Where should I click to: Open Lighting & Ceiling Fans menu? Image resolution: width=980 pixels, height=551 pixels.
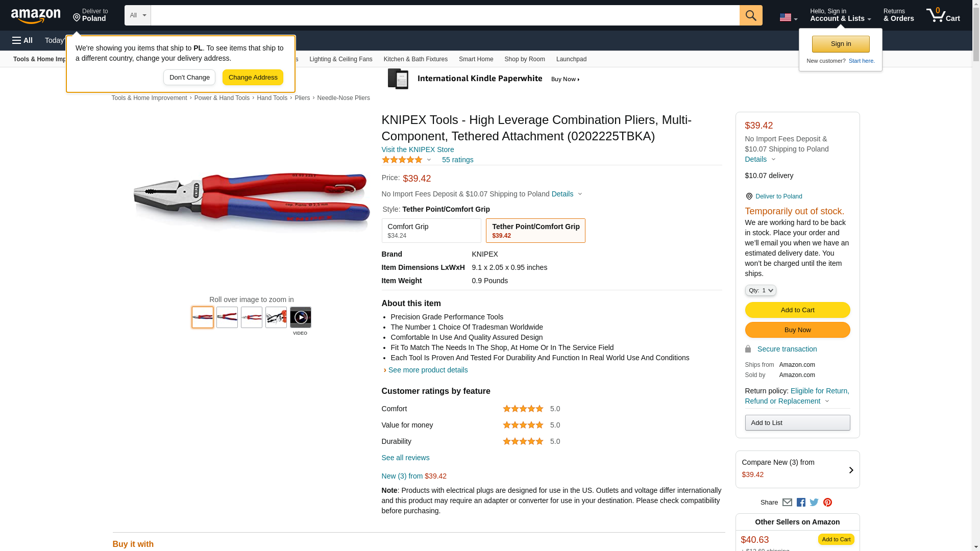coord(340,59)
